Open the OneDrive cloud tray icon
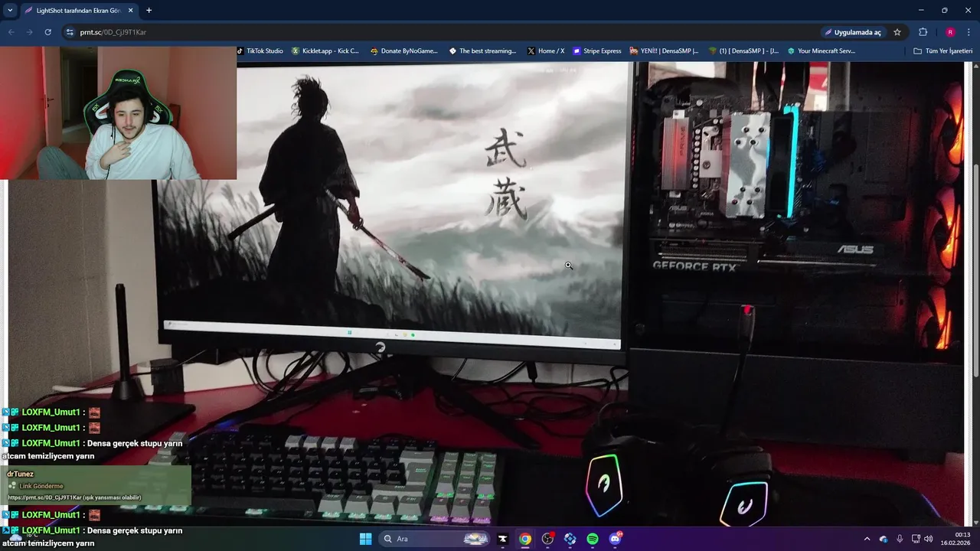This screenshot has height=551, width=980. pyautogui.click(x=884, y=539)
